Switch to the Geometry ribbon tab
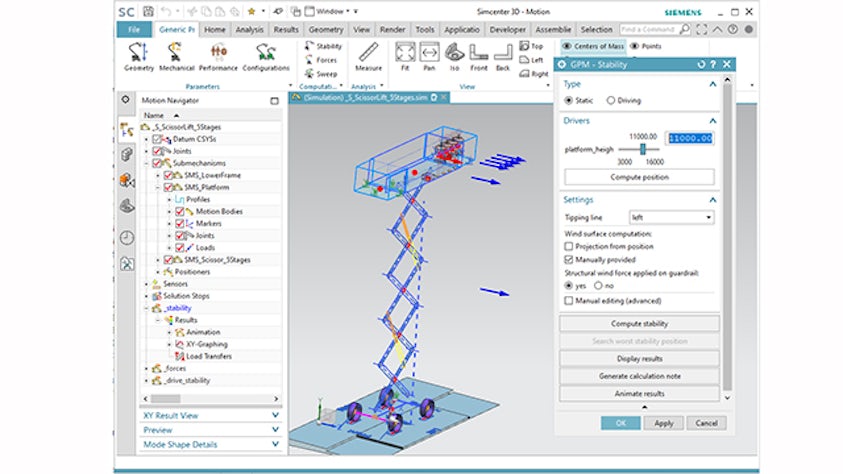This screenshot has width=843, height=474. click(325, 30)
